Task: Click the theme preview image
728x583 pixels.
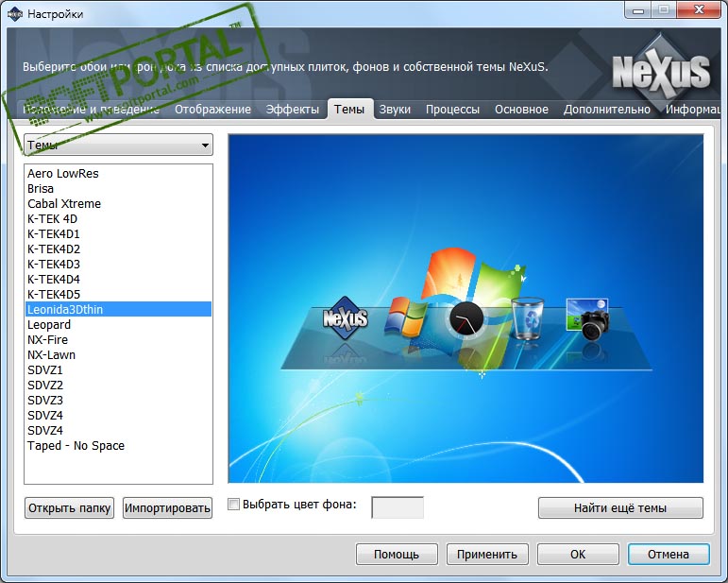Action: pyautogui.click(x=466, y=308)
